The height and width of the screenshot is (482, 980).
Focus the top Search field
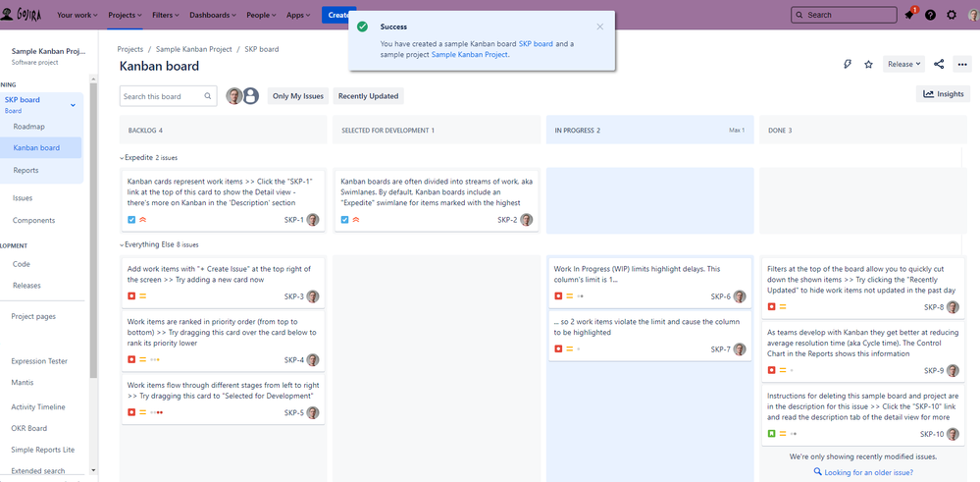click(843, 15)
